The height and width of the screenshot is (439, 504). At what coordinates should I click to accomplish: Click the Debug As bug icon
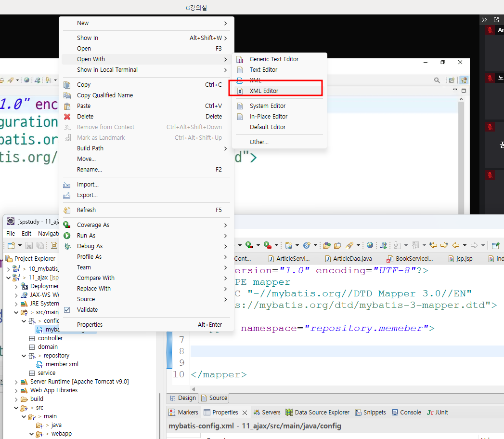tap(67, 246)
